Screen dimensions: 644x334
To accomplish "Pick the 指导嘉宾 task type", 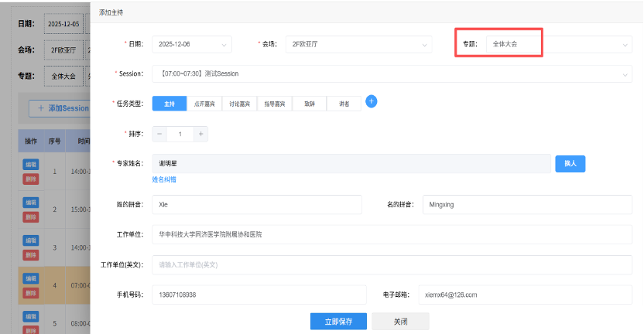I will [275, 103].
